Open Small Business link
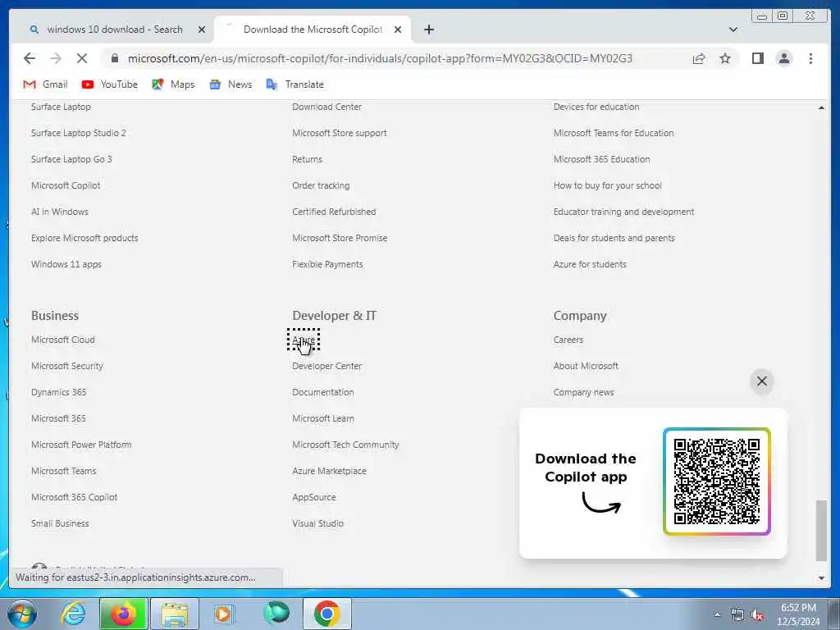Image resolution: width=840 pixels, height=630 pixels. tap(60, 523)
